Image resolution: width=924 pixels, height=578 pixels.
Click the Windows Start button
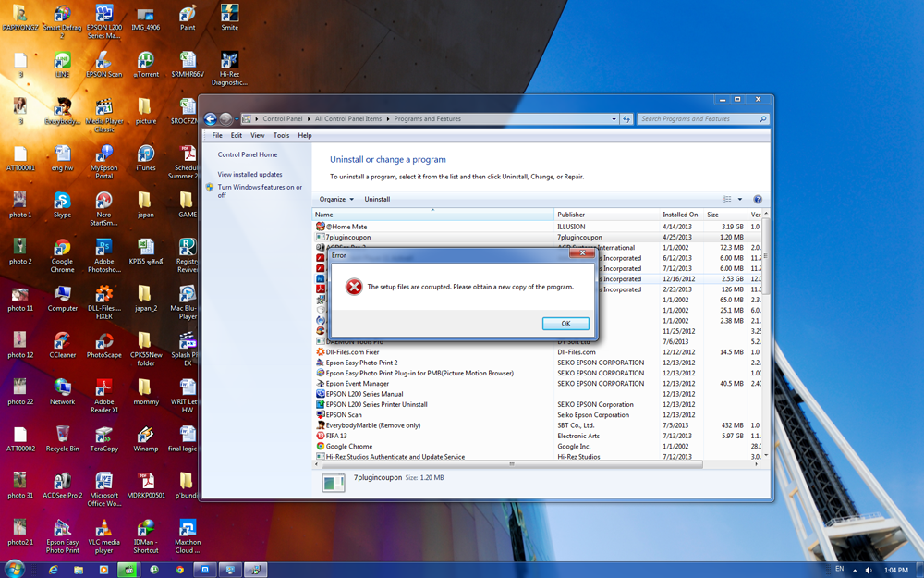(x=14, y=569)
